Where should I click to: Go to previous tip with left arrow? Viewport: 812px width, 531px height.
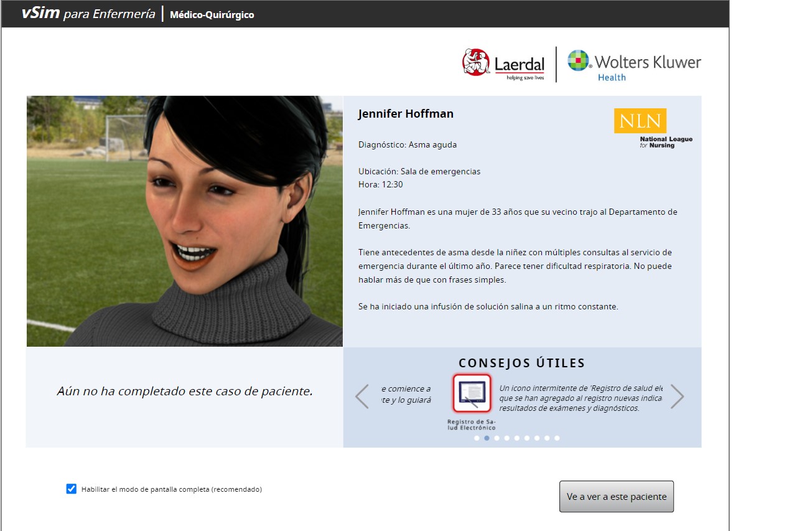point(362,397)
